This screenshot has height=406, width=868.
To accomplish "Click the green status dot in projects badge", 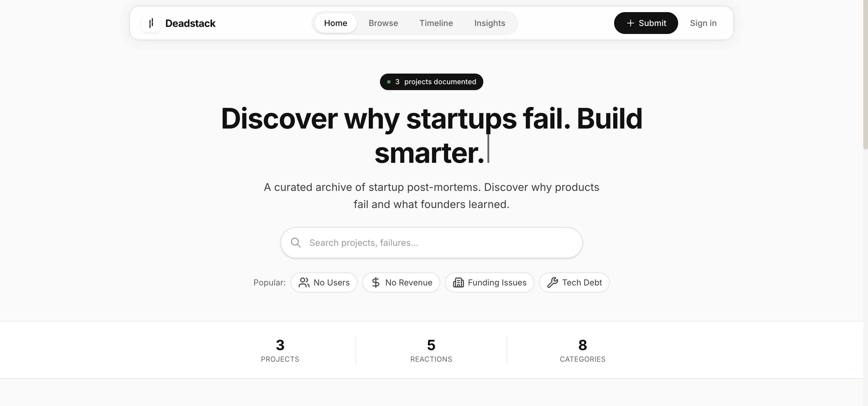I will tap(389, 82).
